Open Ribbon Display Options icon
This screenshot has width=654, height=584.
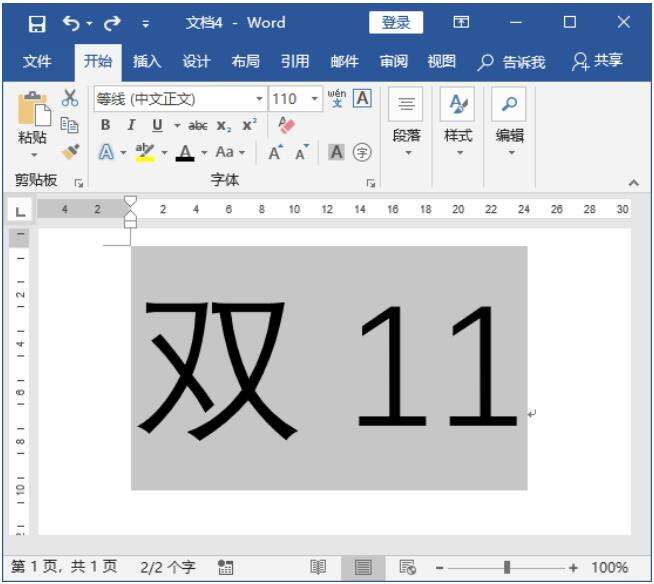pyautogui.click(x=461, y=22)
